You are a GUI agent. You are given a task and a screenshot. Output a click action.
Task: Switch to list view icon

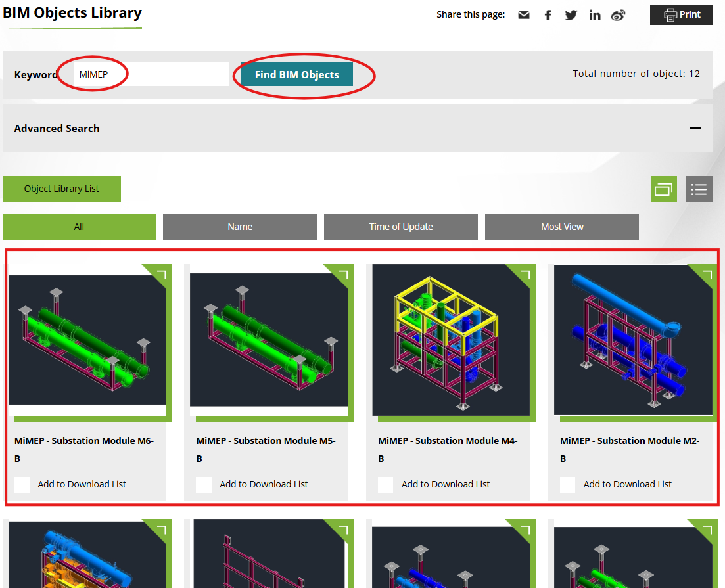tap(699, 189)
